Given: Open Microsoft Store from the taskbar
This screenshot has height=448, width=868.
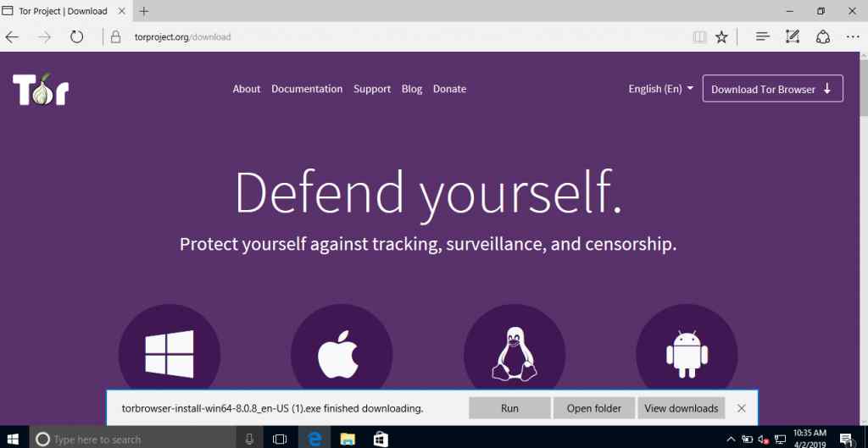Looking at the screenshot, I should pyautogui.click(x=381, y=440).
